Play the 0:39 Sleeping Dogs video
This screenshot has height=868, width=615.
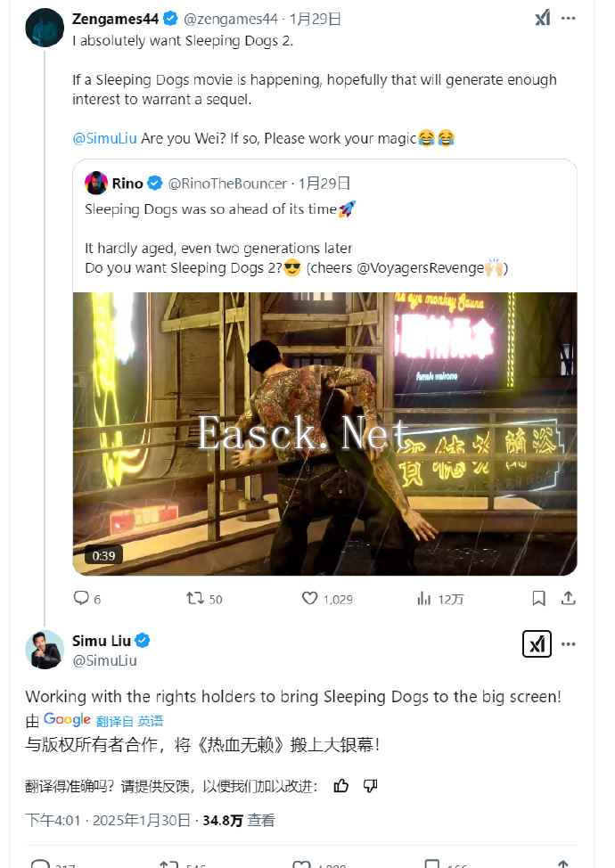[x=325, y=433]
